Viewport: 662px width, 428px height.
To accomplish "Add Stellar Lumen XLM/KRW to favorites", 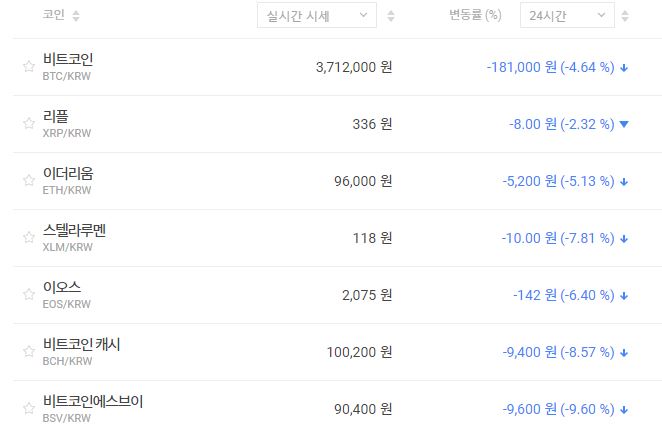I will 29,238.
